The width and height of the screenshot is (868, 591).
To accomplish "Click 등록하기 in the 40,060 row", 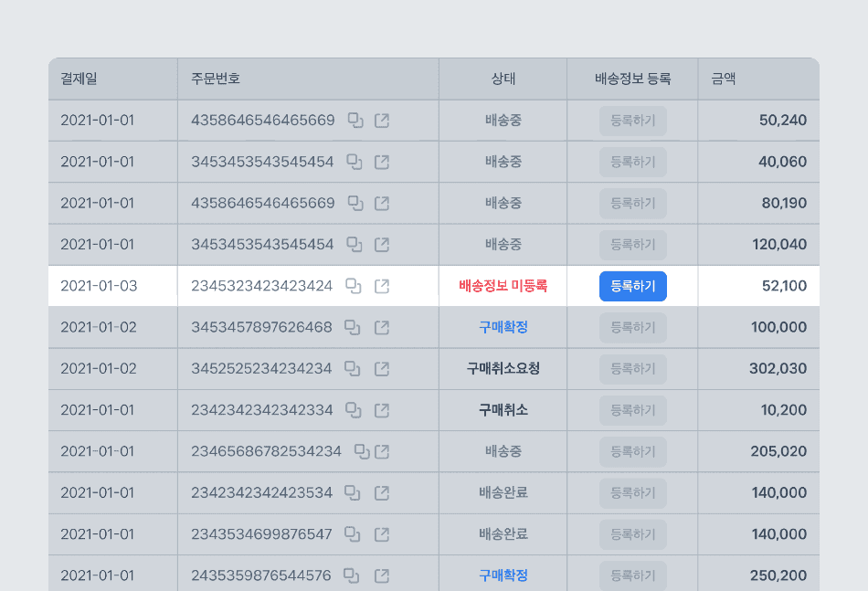I will tap(633, 163).
